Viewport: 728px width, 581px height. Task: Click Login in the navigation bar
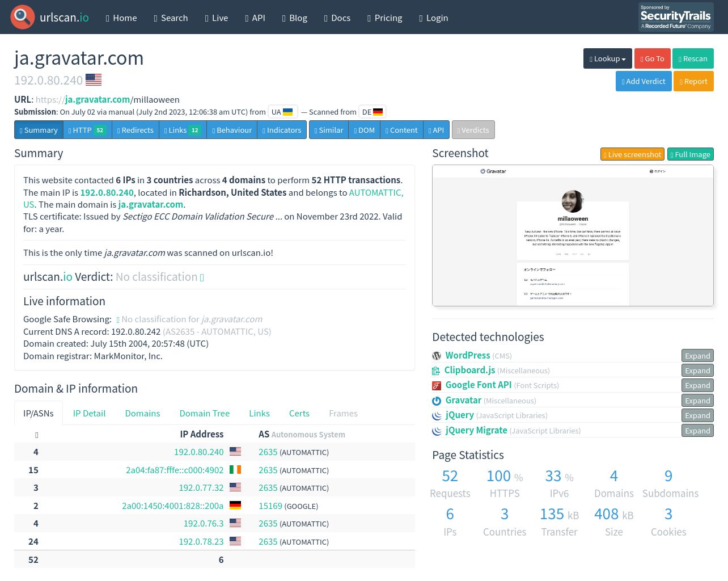[434, 18]
